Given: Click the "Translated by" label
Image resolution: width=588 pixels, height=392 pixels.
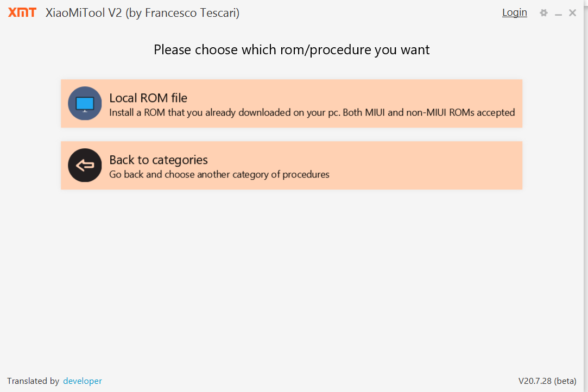Looking at the screenshot, I should click(33, 381).
